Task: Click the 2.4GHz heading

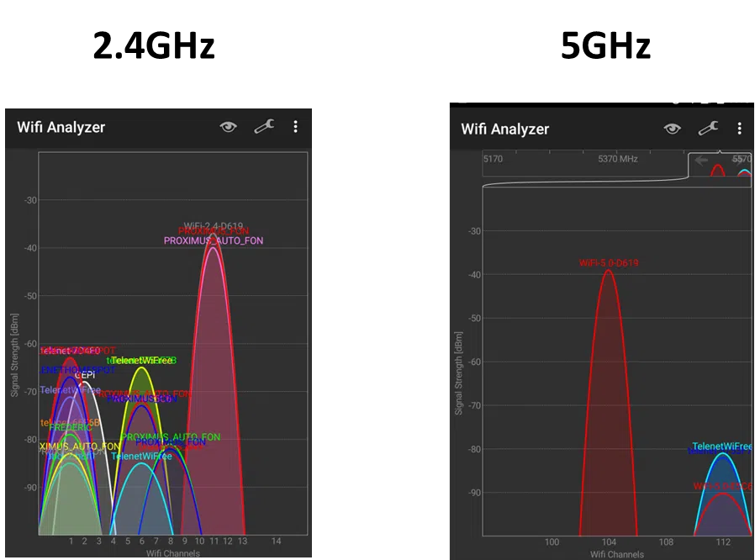Action: pyautogui.click(x=154, y=45)
